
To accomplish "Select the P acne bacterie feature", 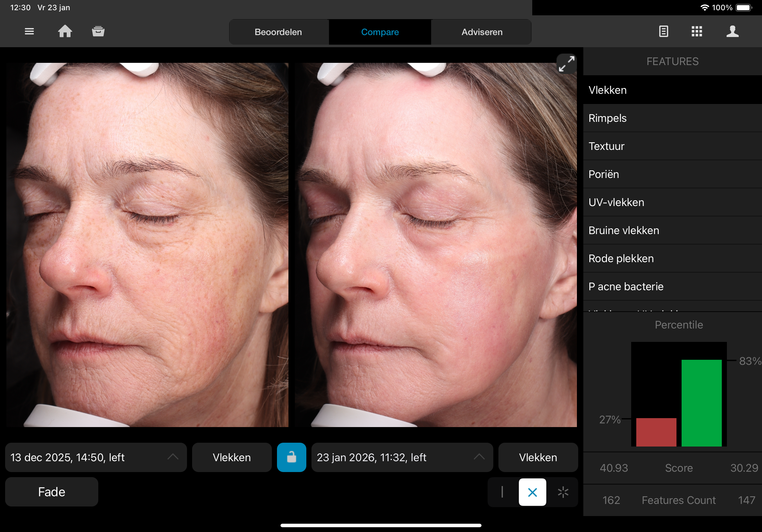I will (672, 286).
